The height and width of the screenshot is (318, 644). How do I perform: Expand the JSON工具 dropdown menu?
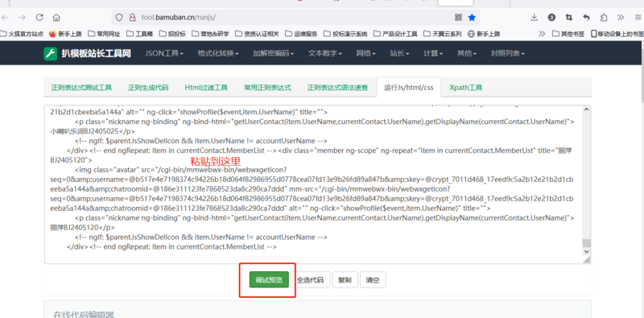tap(164, 53)
